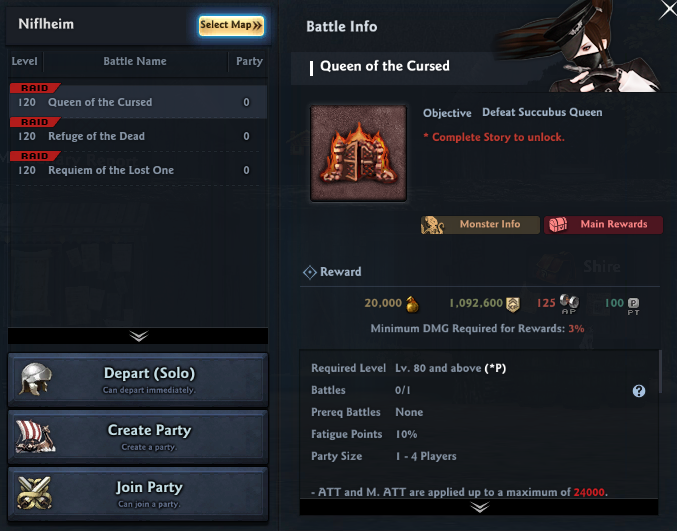Image resolution: width=677 pixels, height=531 pixels.
Task: Open Main Rewards
Action: tap(603, 224)
